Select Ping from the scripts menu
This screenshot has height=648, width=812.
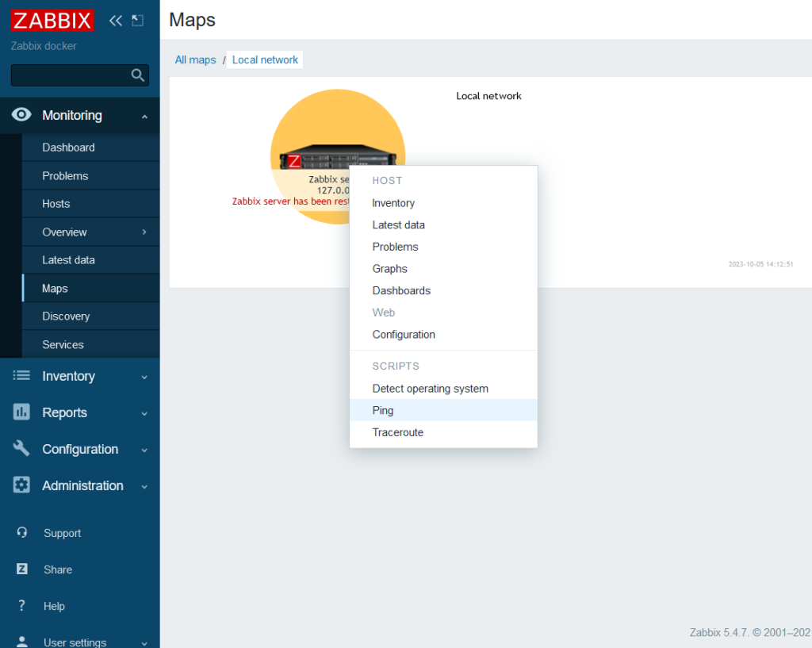(383, 411)
